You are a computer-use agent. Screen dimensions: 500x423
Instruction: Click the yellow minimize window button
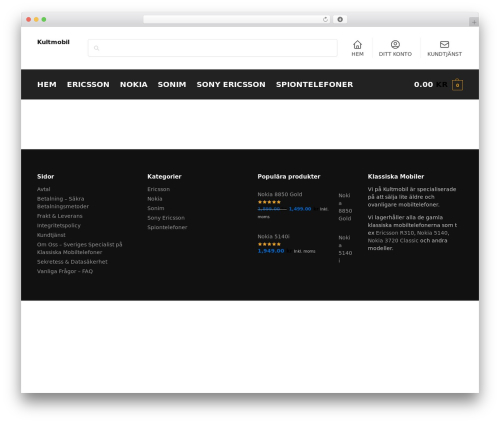pos(36,19)
